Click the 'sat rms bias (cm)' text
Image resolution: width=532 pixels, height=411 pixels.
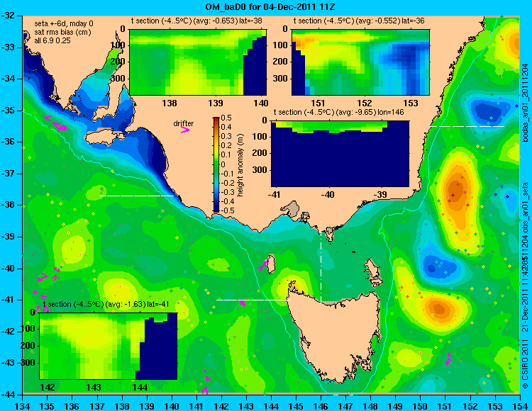coord(62,32)
